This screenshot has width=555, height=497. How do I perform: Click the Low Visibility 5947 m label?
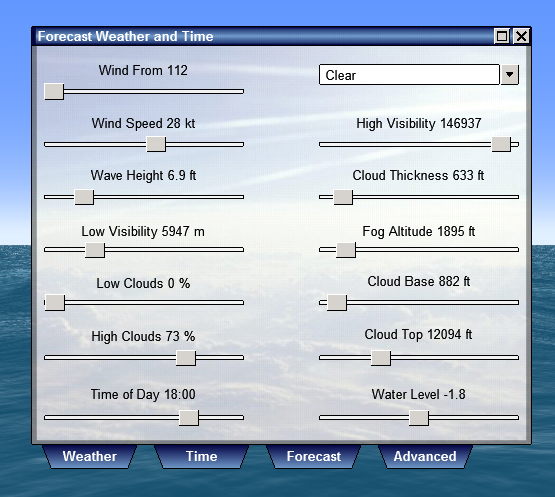click(x=143, y=232)
